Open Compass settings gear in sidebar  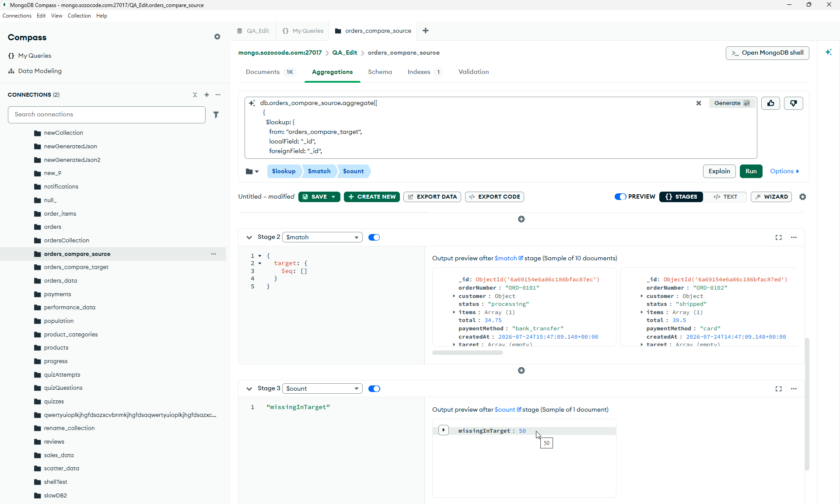pyautogui.click(x=217, y=37)
